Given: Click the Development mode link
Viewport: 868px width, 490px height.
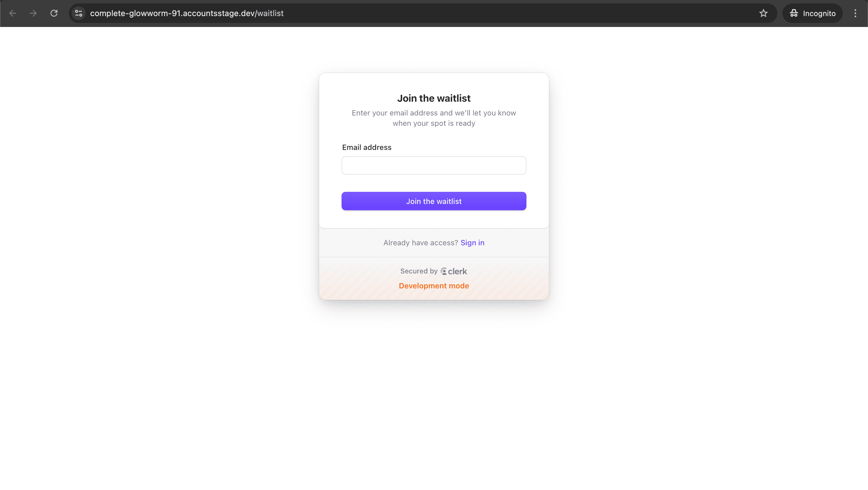Looking at the screenshot, I should (434, 285).
